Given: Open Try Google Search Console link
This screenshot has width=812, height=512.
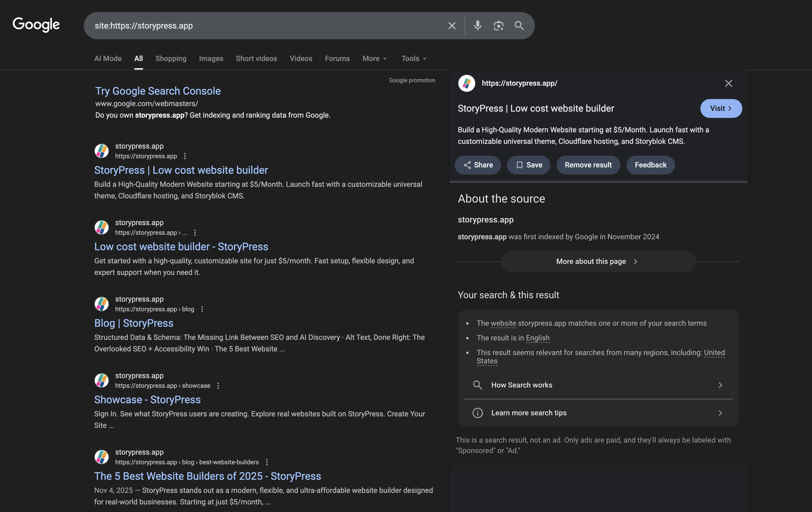Looking at the screenshot, I should tap(158, 91).
